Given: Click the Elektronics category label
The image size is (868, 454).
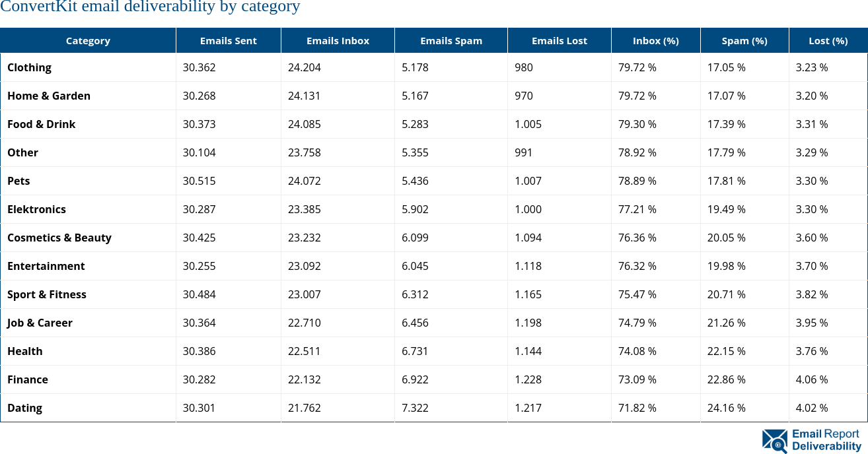Looking at the screenshot, I should [x=36, y=209].
